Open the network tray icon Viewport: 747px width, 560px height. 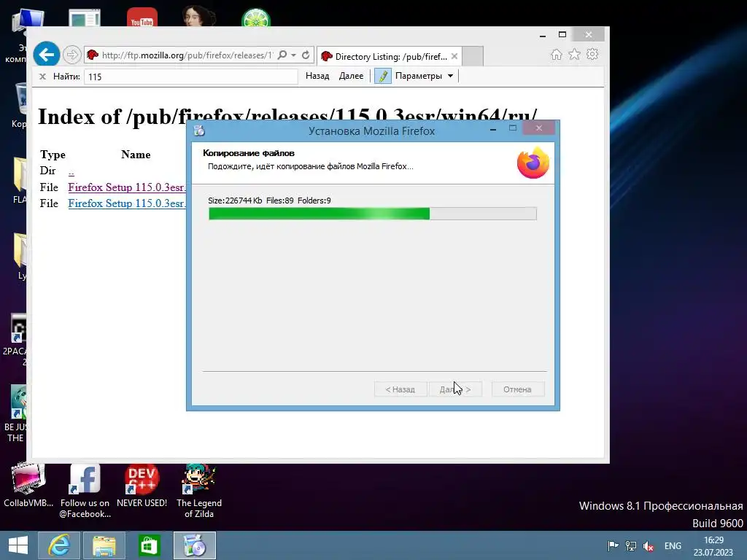tap(631, 545)
